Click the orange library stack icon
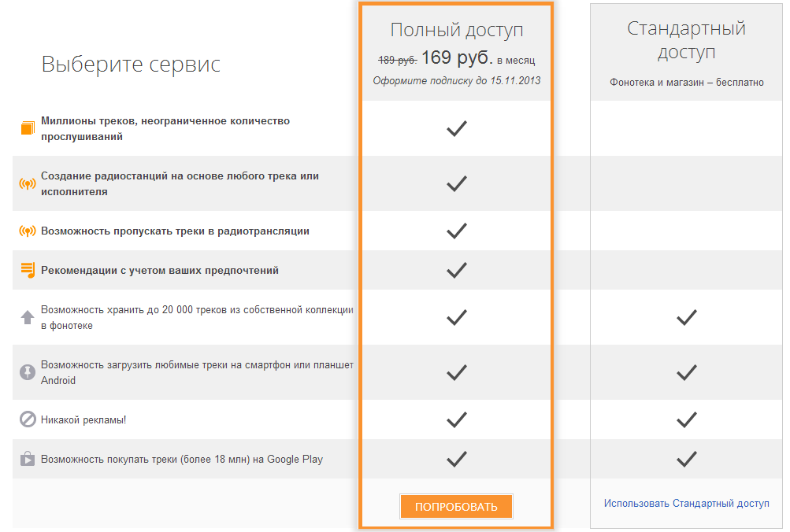The width and height of the screenshot is (790, 532). (x=28, y=128)
